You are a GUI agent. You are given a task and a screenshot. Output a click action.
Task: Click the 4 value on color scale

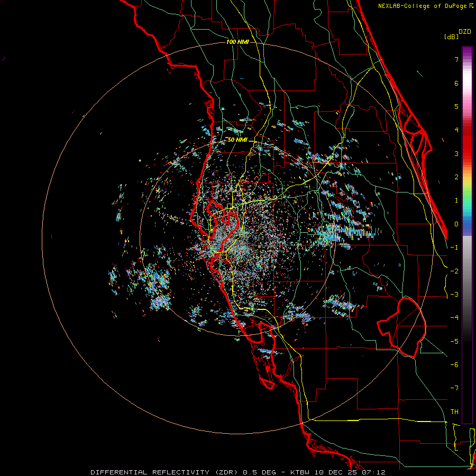pos(456,130)
